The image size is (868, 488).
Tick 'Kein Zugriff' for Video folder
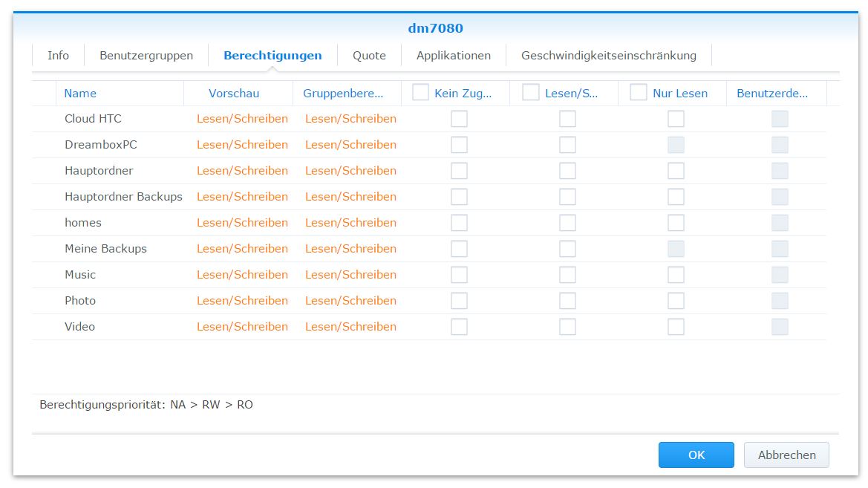coord(459,327)
